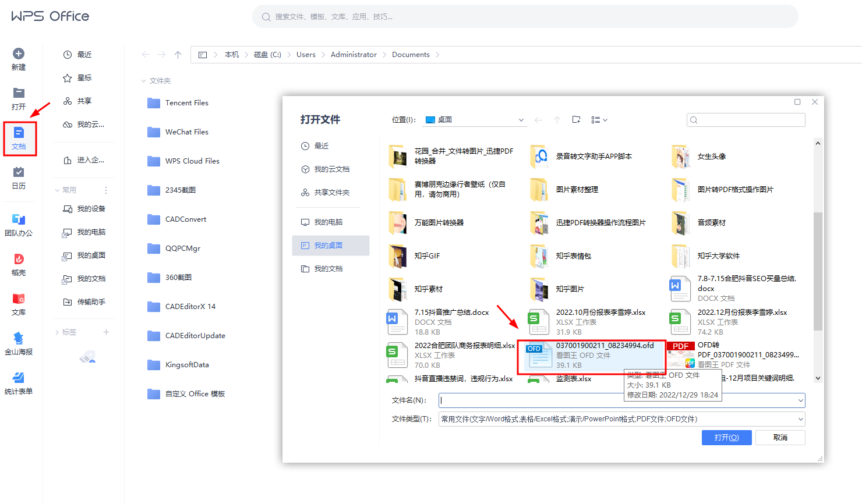Navigate to Administrator in the breadcrumb path

click(354, 54)
